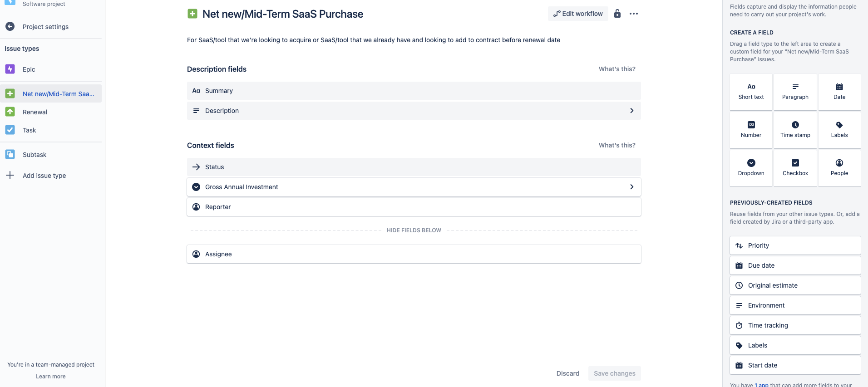The width and height of the screenshot is (868, 387).
Task: Select the Short text field type
Action: [751, 92]
